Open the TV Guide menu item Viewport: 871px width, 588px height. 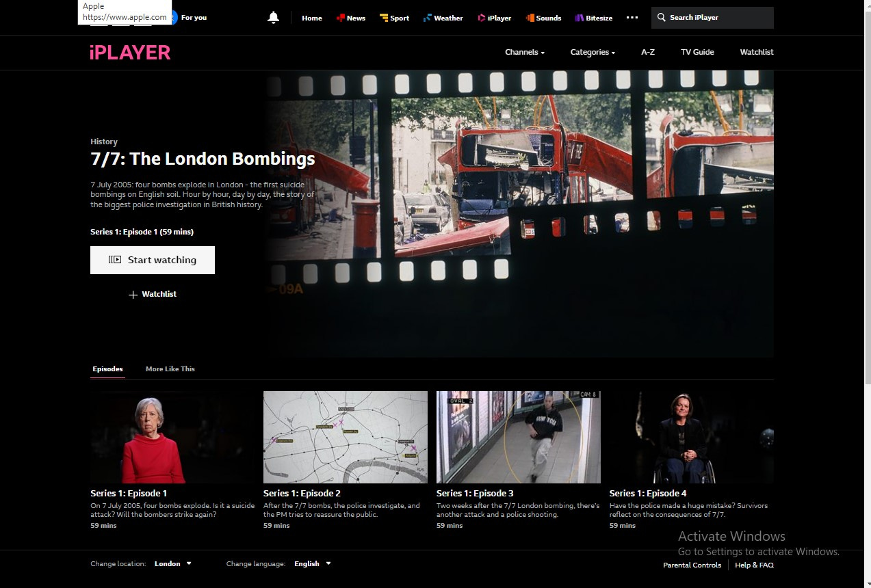click(x=697, y=52)
